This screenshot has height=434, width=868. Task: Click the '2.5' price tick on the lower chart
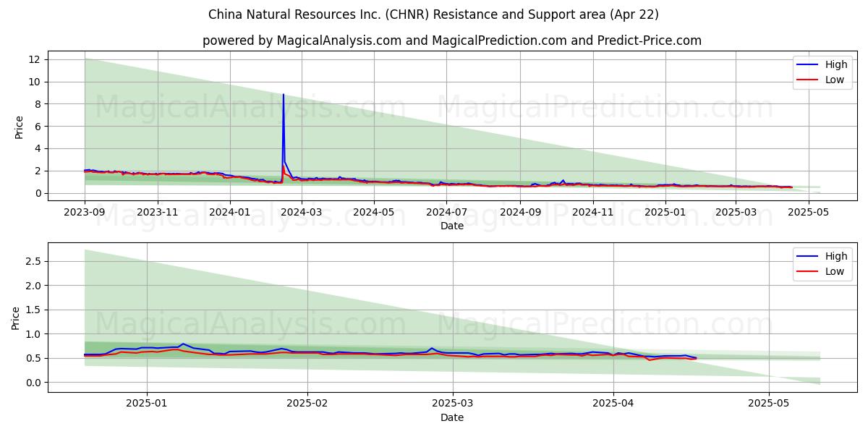pos(35,261)
